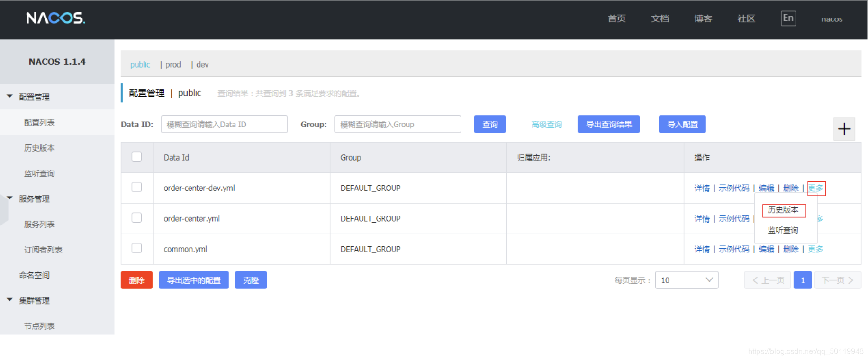The height and width of the screenshot is (360, 868).
Task: Select 监听查询 from the popup menu
Action: pos(783,230)
